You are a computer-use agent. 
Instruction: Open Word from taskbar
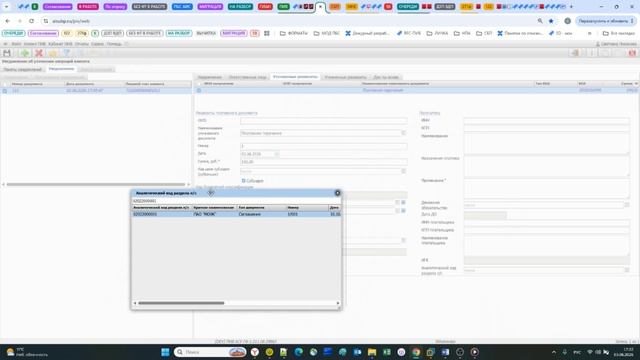pos(445,352)
